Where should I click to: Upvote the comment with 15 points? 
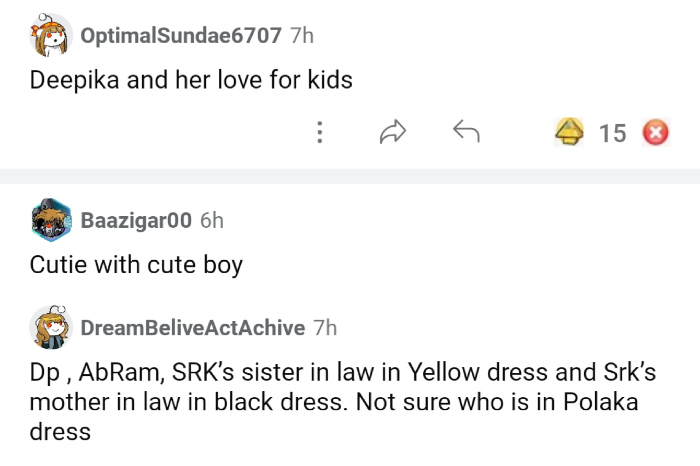pyautogui.click(x=571, y=132)
